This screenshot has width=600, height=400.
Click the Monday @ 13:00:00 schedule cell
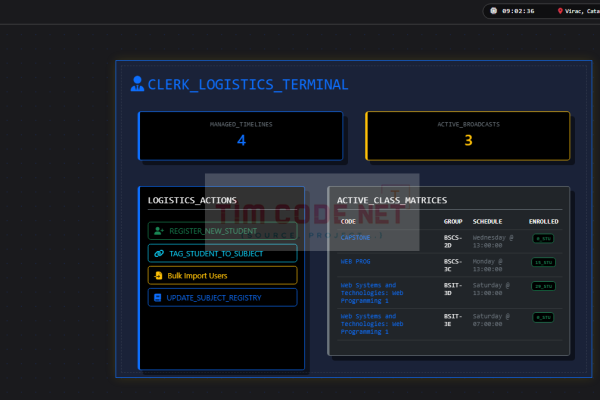click(x=488, y=265)
